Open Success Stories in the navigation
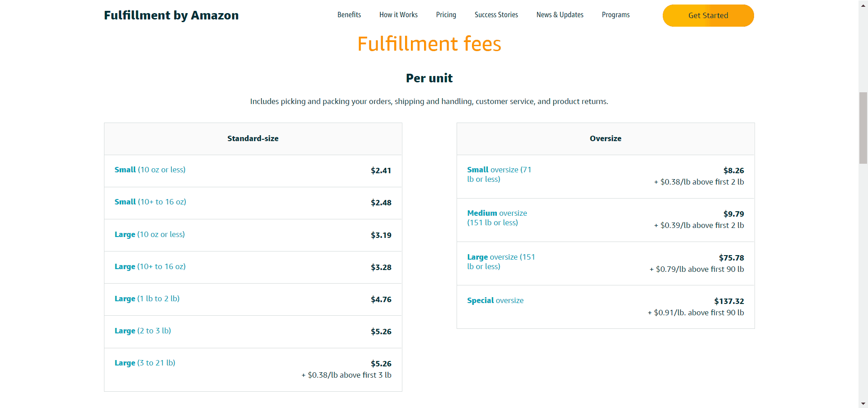Viewport: 868px width, 408px height. pos(496,15)
